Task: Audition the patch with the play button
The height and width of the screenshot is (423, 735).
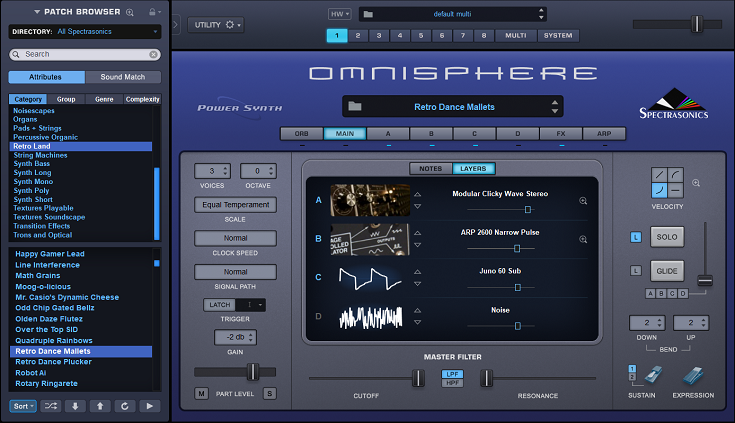Action: [150, 406]
